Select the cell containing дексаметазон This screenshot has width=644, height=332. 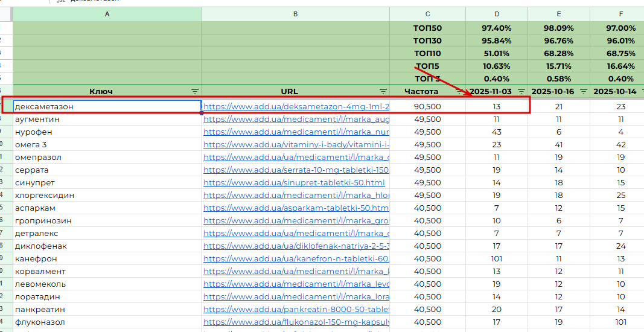point(107,106)
